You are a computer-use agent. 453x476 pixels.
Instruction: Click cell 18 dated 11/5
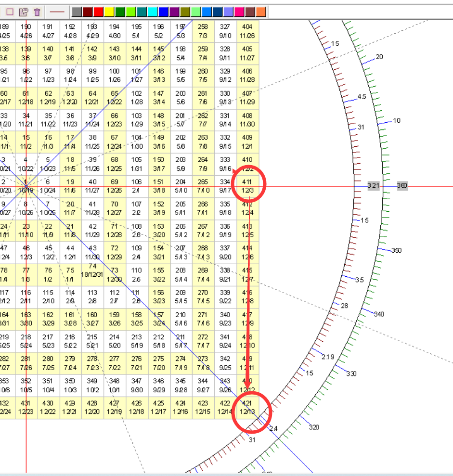[x=70, y=164]
